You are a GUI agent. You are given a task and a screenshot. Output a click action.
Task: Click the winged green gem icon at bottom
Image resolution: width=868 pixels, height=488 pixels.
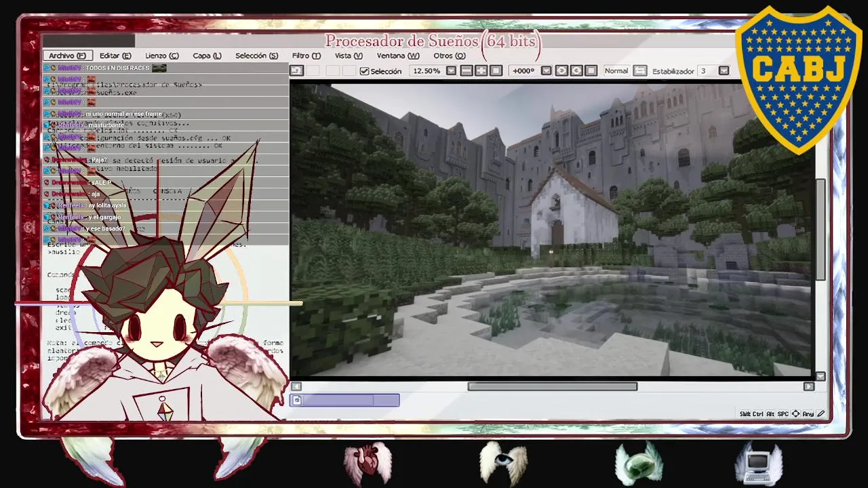click(x=639, y=463)
